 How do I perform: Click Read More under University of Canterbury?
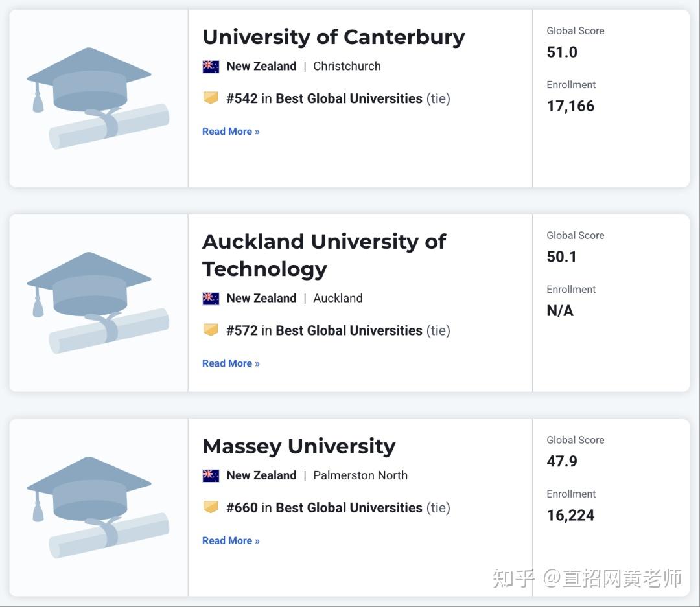coord(231,132)
